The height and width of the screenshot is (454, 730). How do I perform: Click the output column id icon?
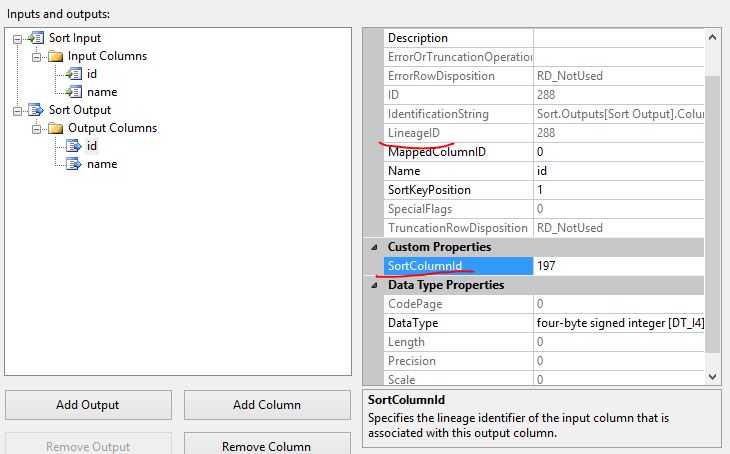[x=74, y=146]
